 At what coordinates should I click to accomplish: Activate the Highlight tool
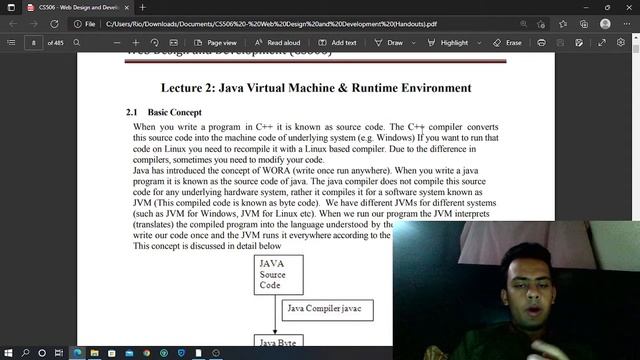pos(448,42)
